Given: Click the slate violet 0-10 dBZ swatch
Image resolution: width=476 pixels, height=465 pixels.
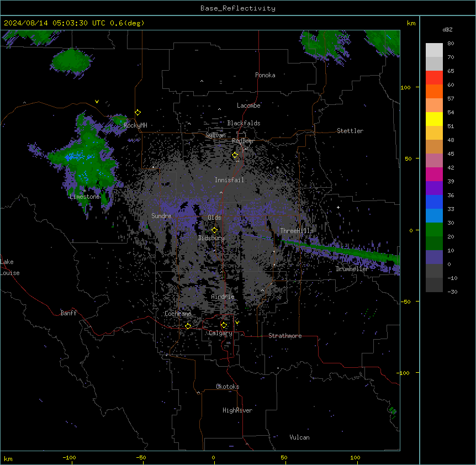Looking at the screenshot, I should [434, 257].
